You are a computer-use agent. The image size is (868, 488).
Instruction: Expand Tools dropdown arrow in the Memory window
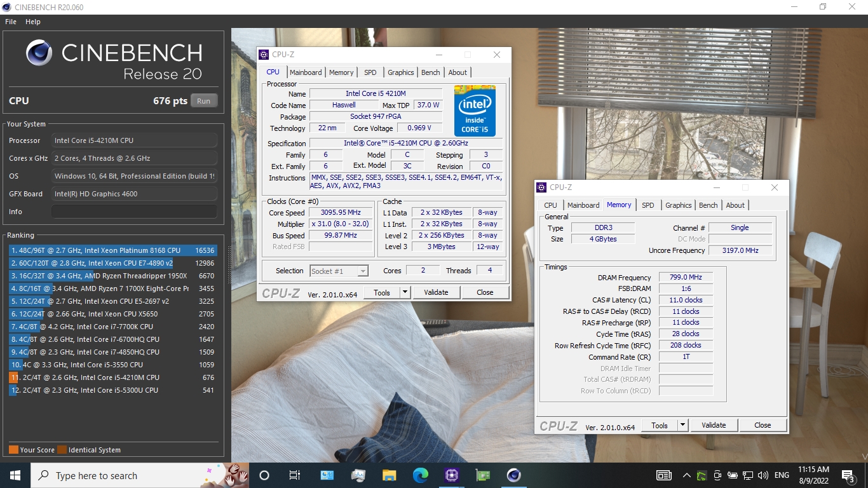[x=682, y=425]
